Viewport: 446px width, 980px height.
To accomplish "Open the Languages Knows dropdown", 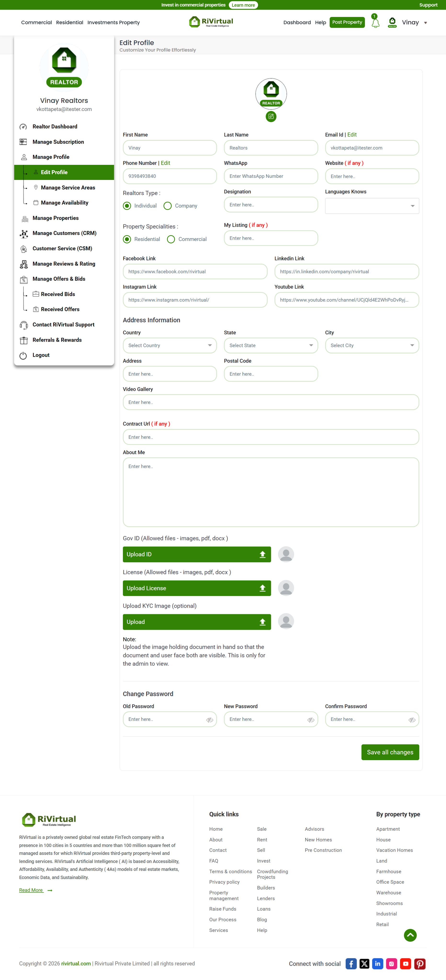I will (x=372, y=206).
